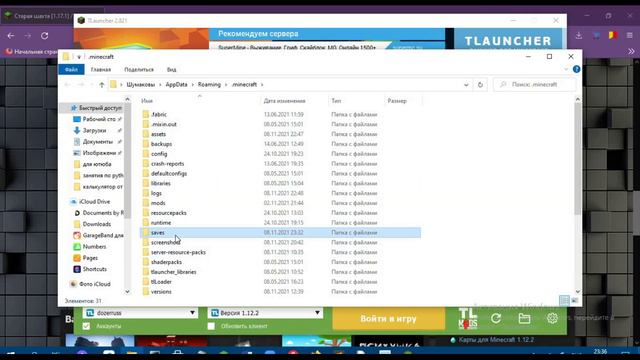Open TLauncher version dropdown Версия 1.12.2
Image resolution: width=640 pixels, height=360 pixels.
click(x=265, y=313)
